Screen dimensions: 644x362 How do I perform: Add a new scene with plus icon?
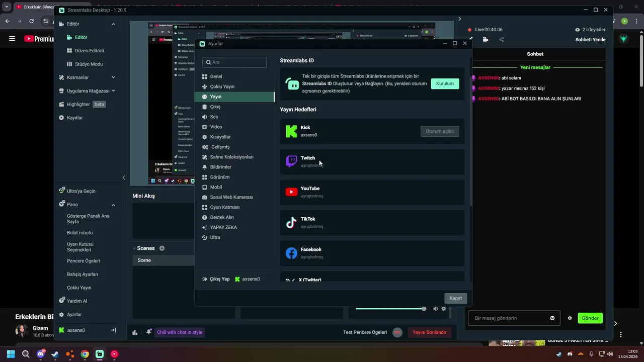[x=162, y=248]
